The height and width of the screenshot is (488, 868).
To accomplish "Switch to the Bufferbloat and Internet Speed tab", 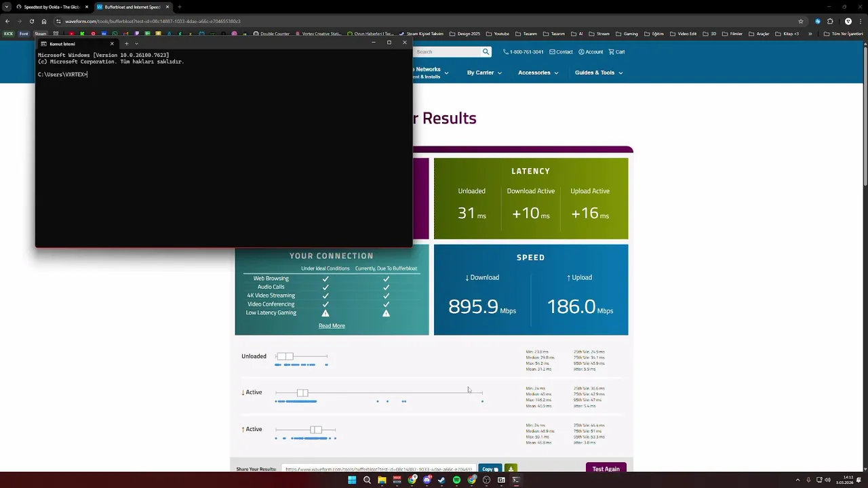I will point(132,7).
